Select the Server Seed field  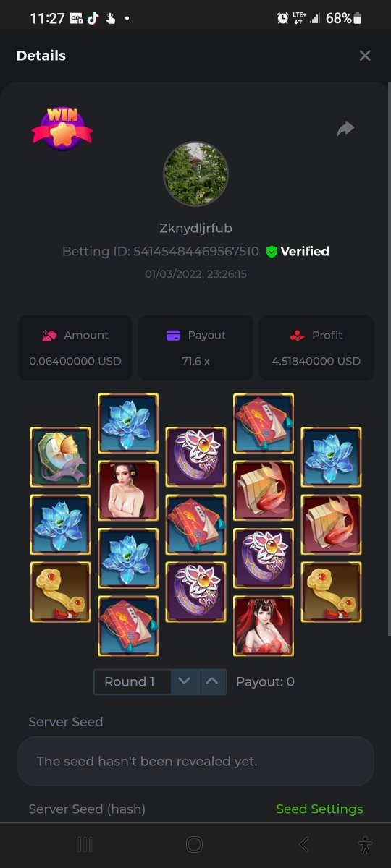[x=195, y=761]
